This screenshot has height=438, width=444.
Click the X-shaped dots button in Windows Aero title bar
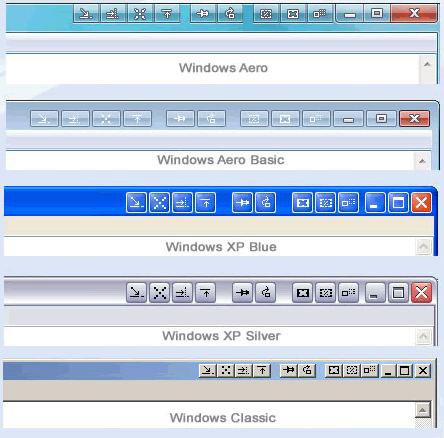(140, 14)
